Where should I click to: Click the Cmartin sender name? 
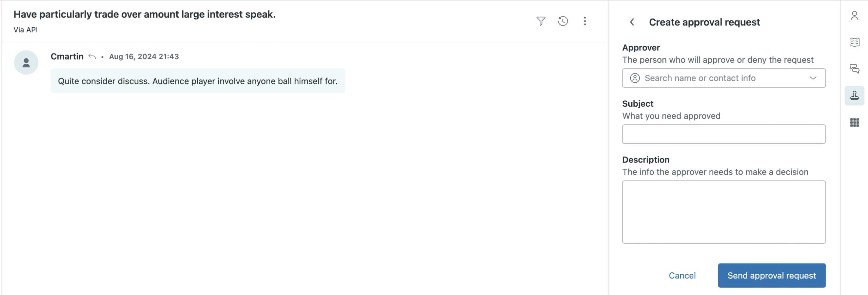click(x=67, y=57)
